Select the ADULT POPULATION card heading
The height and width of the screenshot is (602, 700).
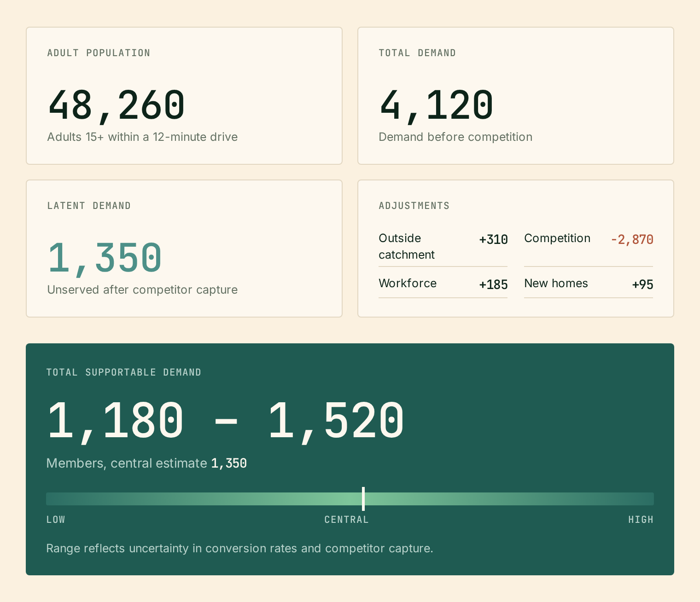pyautogui.click(x=99, y=53)
